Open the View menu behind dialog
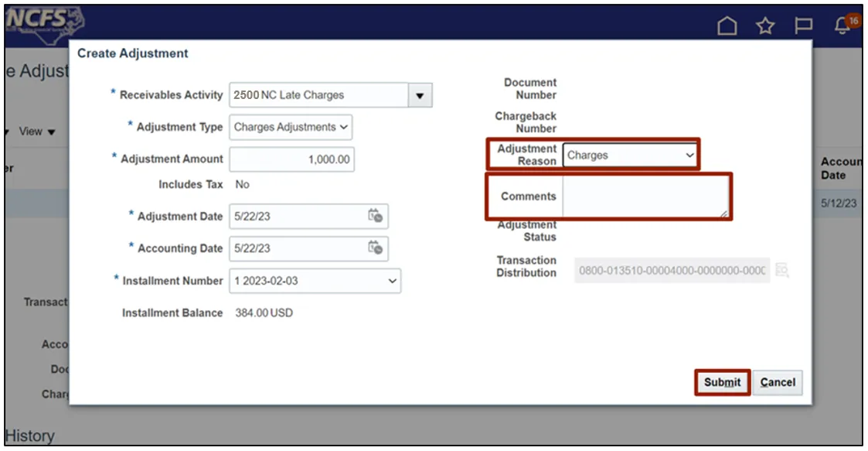The image size is (868, 451). tap(36, 132)
